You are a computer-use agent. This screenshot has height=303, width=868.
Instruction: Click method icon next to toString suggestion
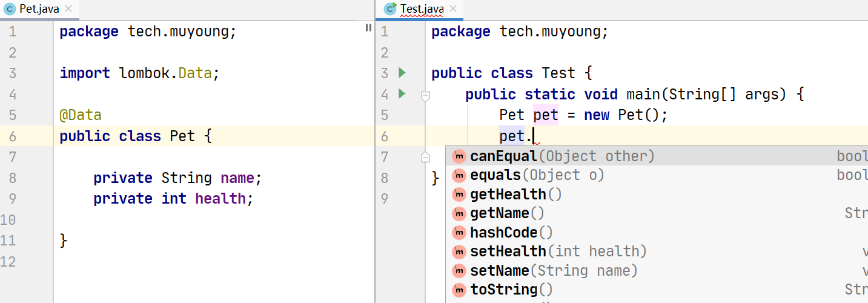[460, 290]
